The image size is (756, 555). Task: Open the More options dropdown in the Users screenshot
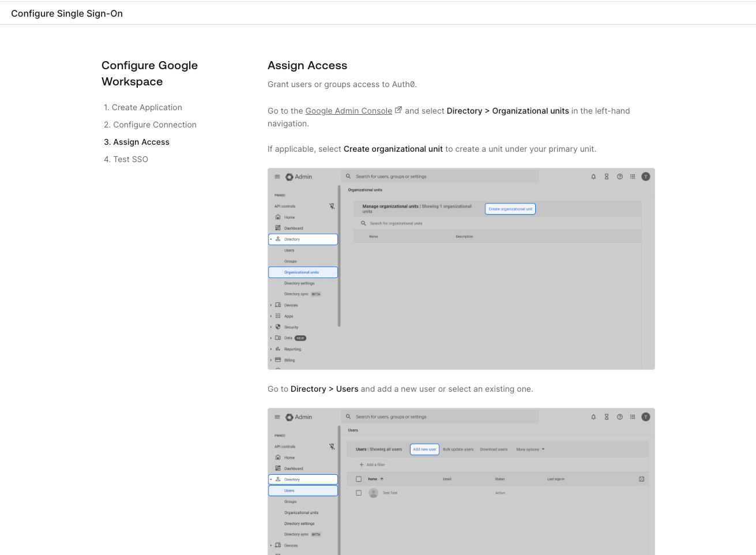(531, 449)
